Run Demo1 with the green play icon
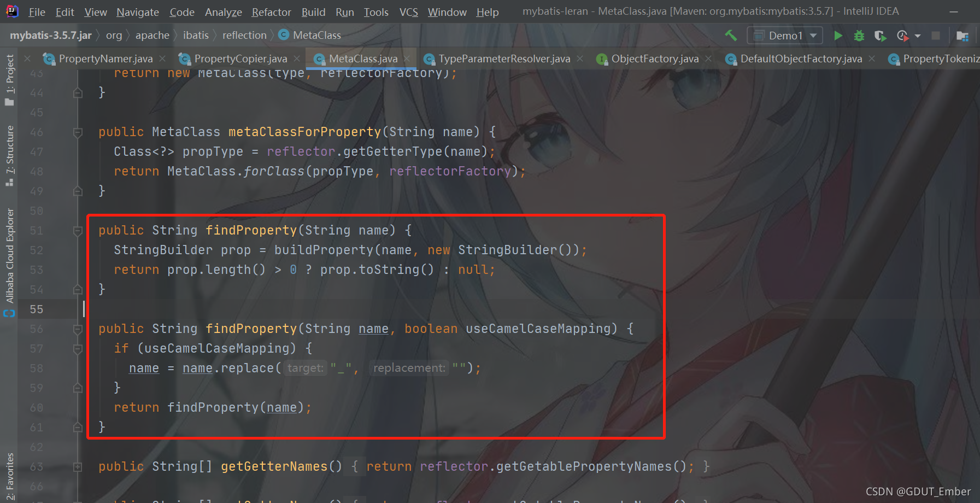Screen dimensions: 980x503 (x=838, y=36)
